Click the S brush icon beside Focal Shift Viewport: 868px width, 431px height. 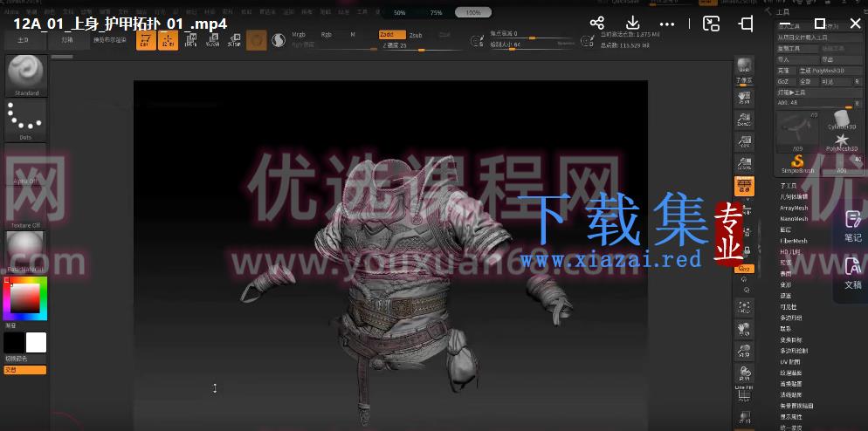tap(477, 40)
